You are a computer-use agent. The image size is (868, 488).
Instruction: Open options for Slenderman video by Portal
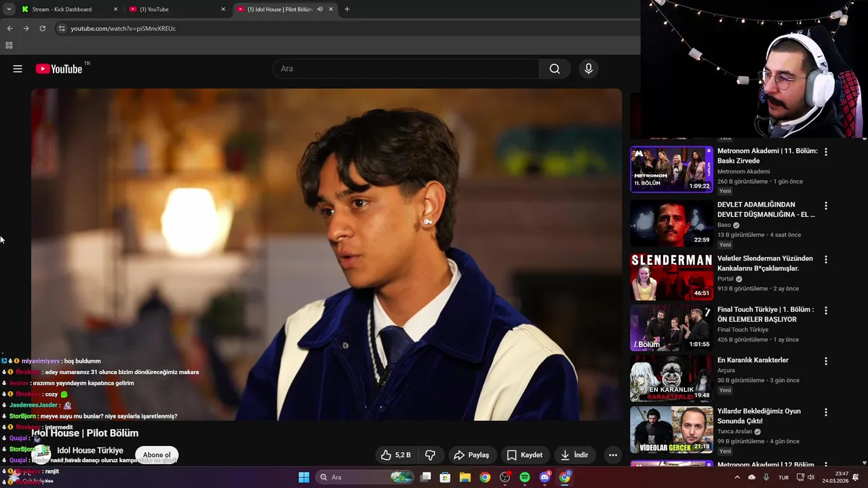[x=826, y=260]
